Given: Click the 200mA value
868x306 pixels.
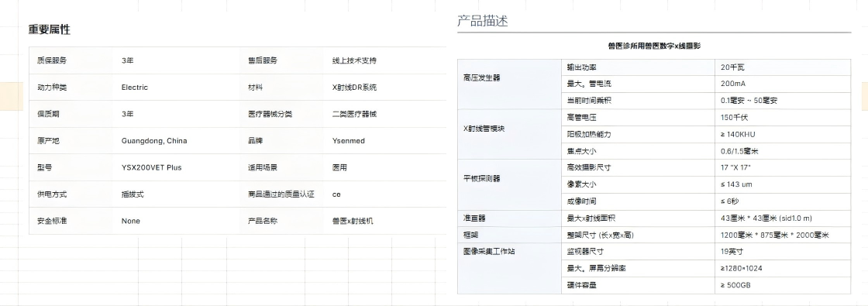Looking at the screenshot, I should pos(733,84).
